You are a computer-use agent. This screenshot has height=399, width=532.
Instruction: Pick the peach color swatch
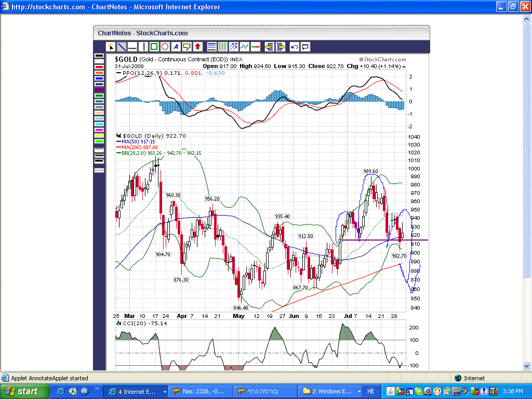click(99, 113)
